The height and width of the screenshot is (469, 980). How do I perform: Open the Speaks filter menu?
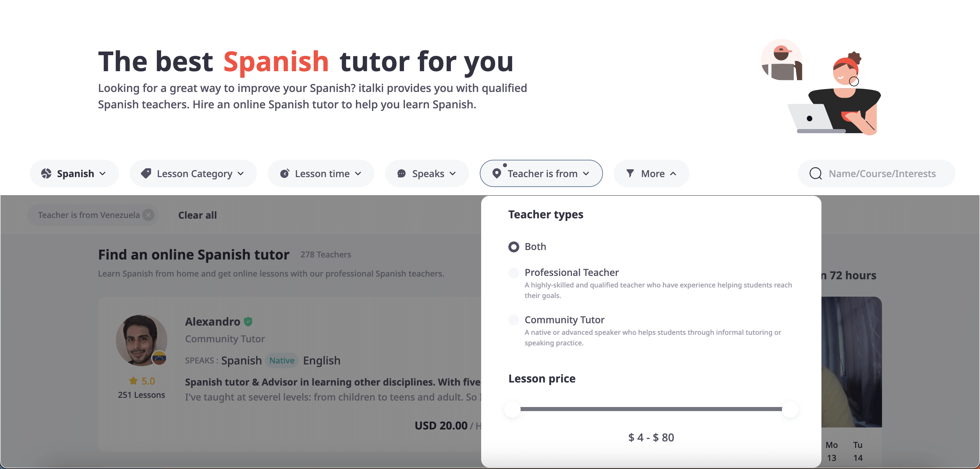coord(427,174)
